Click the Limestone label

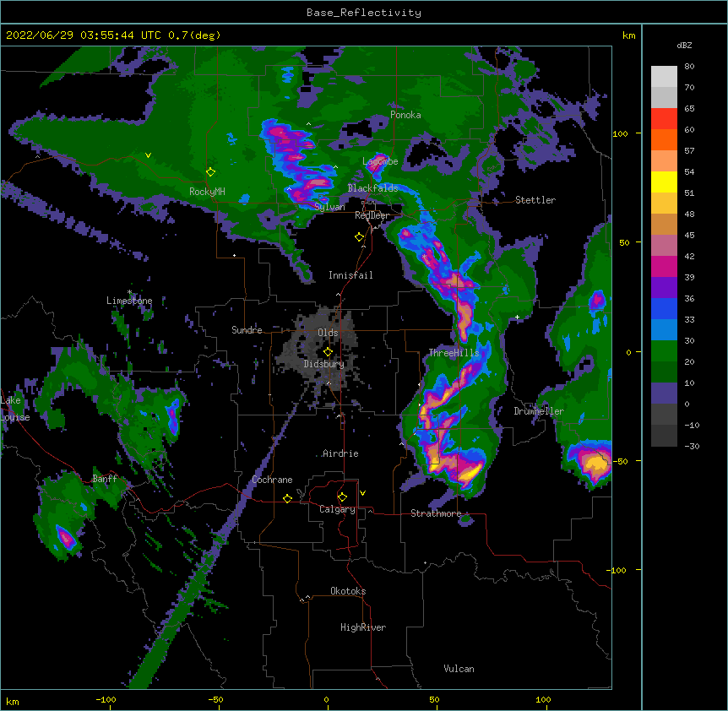pos(129,301)
